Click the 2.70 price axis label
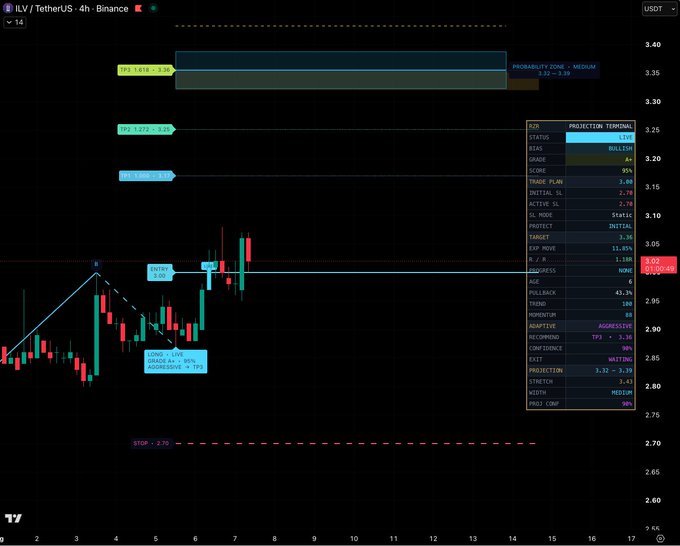Image resolution: width=680 pixels, height=546 pixels. point(653,443)
